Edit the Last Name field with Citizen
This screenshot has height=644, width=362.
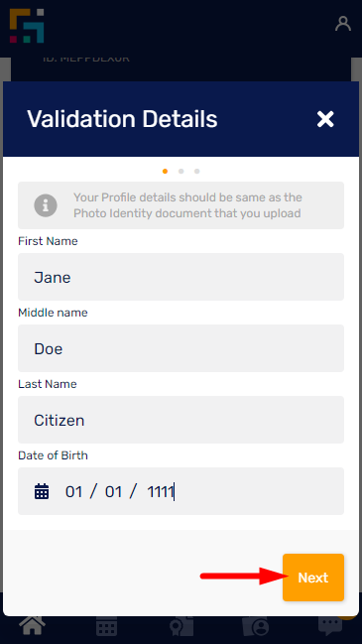pos(181,420)
